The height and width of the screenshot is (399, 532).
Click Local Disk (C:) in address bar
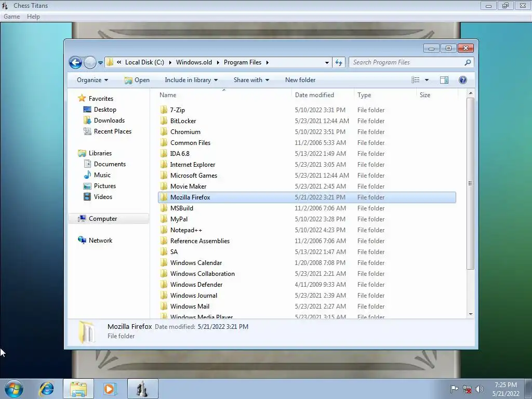pos(144,62)
